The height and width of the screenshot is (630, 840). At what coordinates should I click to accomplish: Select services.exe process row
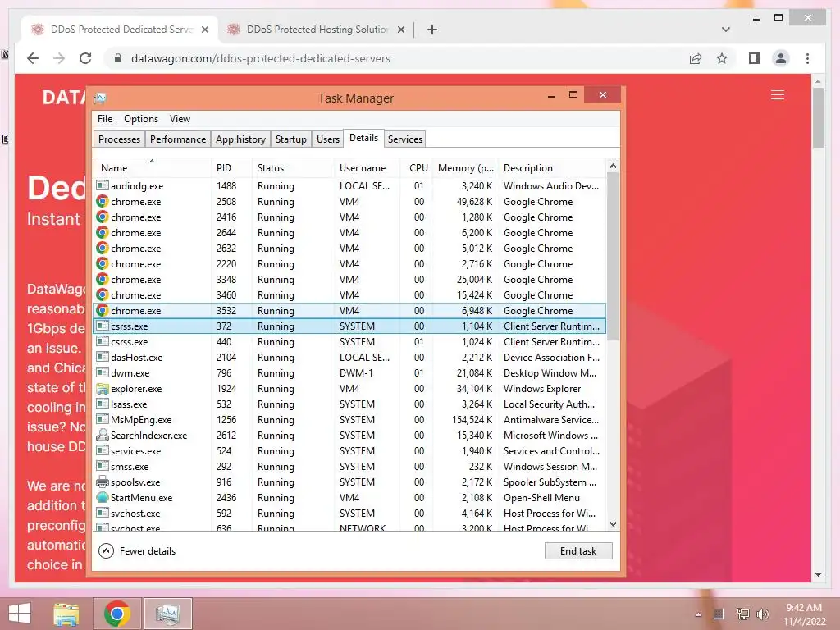[349, 451]
